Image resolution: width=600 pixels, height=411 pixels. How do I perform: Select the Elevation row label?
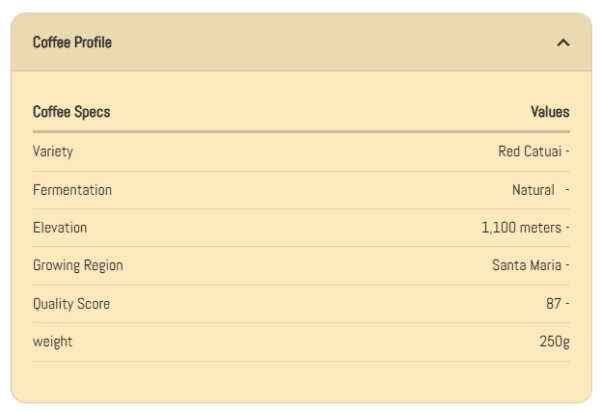pos(60,228)
